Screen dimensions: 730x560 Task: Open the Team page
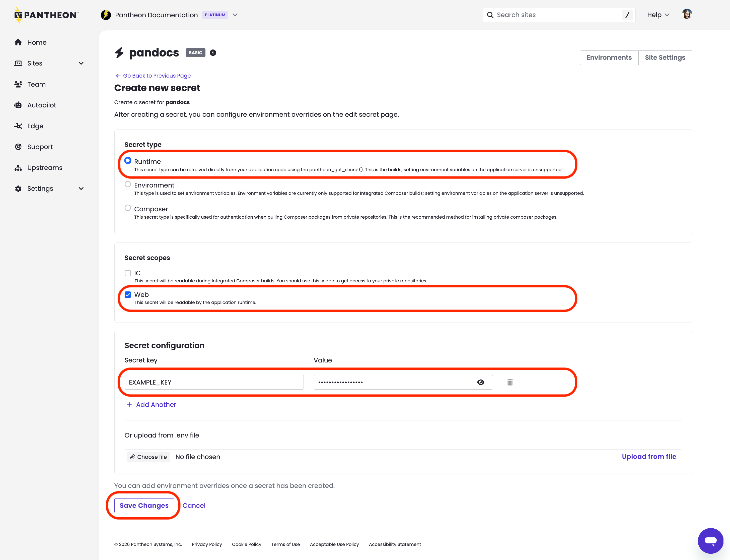(x=36, y=84)
